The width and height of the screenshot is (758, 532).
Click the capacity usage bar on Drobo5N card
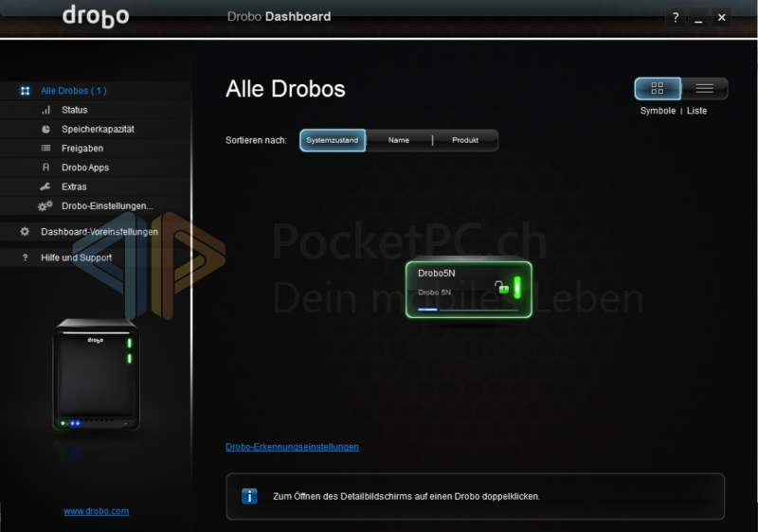[x=467, y=310]
